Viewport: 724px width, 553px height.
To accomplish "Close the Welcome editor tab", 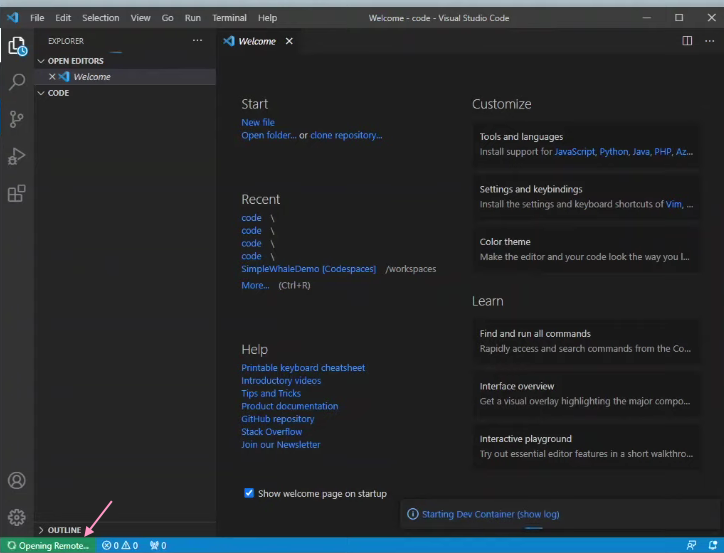I will 289,41.
